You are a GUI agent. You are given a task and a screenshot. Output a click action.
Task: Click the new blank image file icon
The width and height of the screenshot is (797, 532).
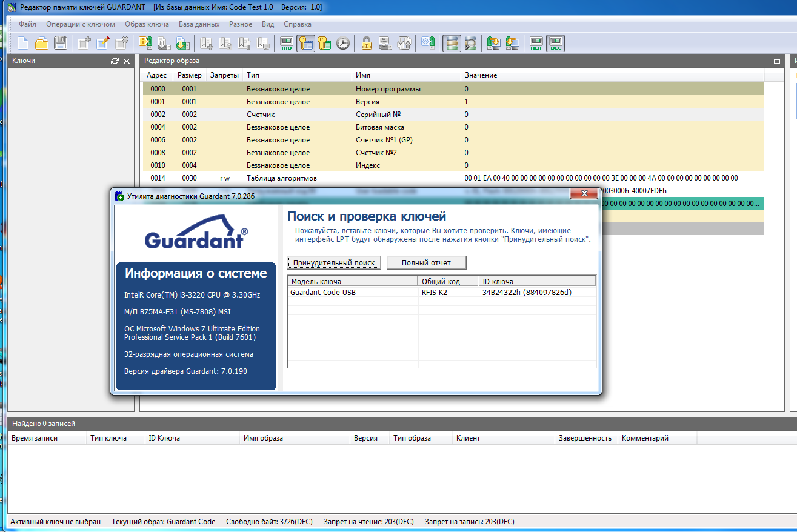click(23, 43)
